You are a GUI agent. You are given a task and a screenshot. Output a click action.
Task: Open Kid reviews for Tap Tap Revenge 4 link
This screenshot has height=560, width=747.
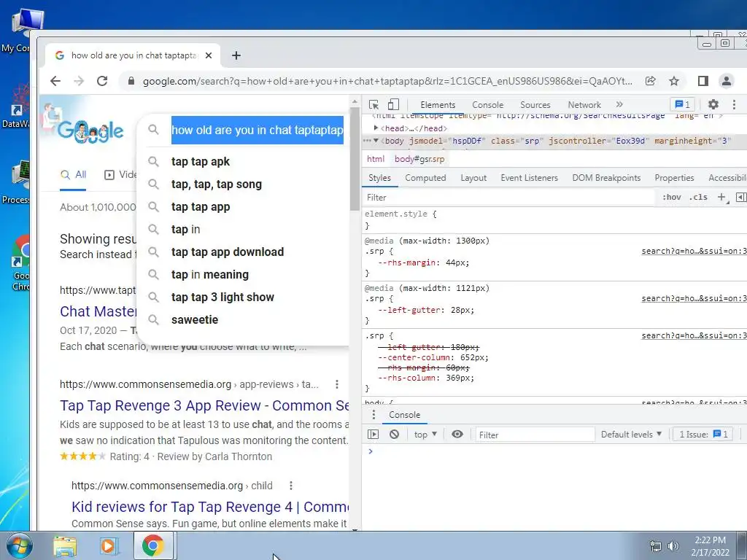click(210, 507)
